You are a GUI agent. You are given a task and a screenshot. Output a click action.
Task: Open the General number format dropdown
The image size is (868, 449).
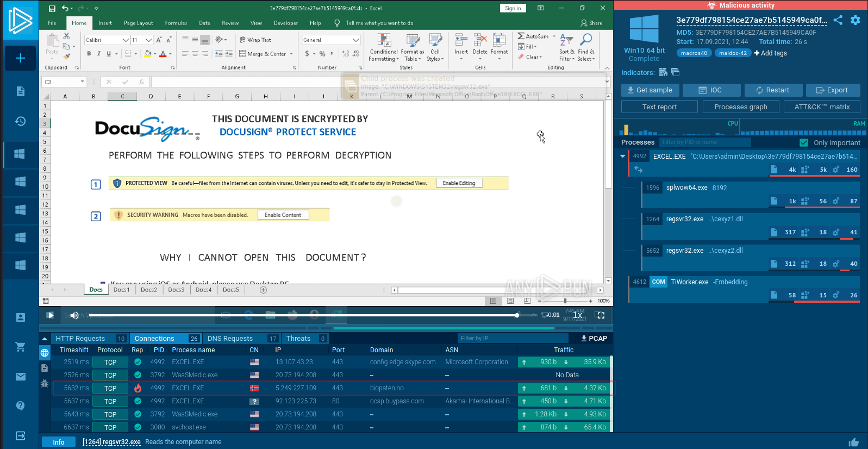point(356,40)
